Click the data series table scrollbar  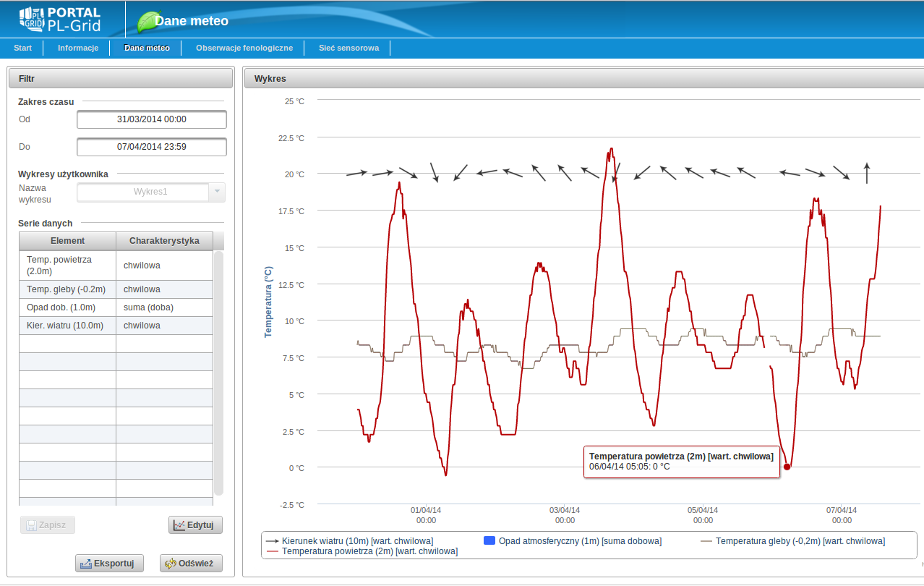(x=218, y=373)
